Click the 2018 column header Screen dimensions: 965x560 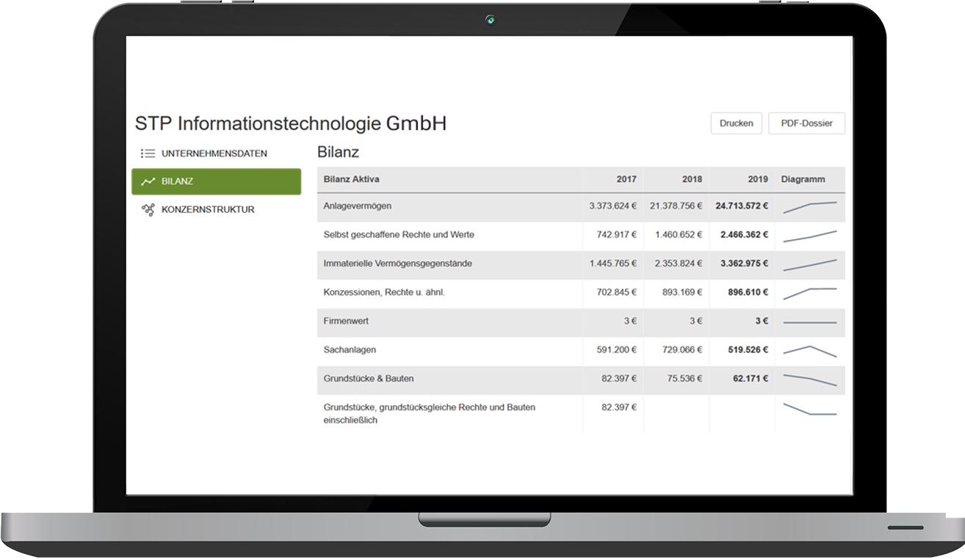coord(692,179)
